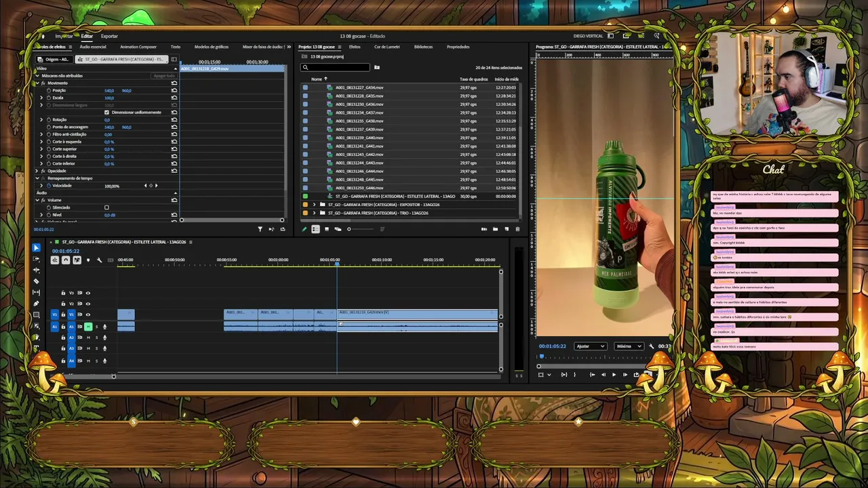This screenshot has width=868, height=488.
Task: Open the Máxima playback resolution dropdown
Action: pyautogui.click(x=629, y=346)
